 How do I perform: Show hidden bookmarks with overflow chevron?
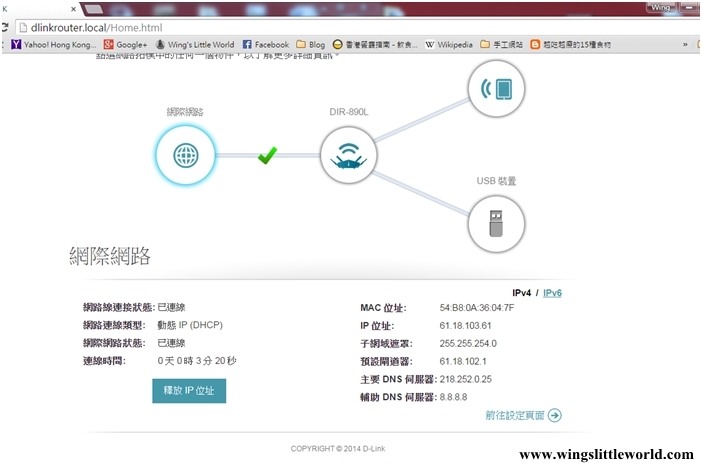(x=685, y=45)
